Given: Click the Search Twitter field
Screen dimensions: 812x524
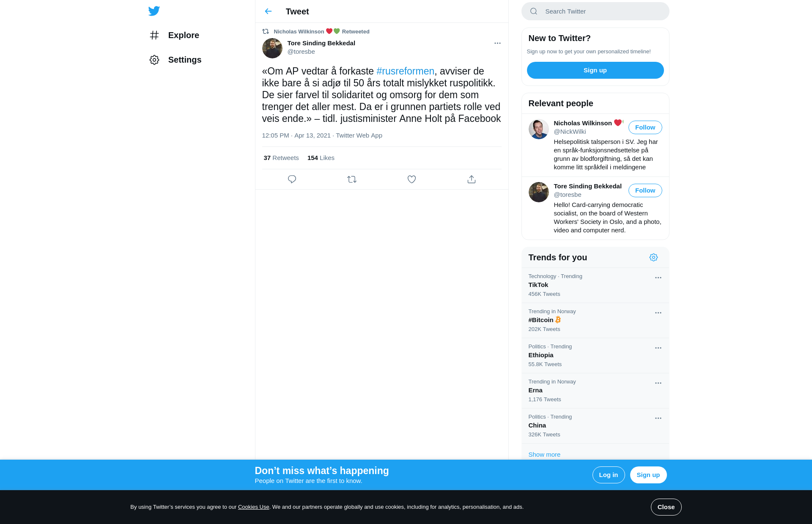Looking at the screenshot, I should (x=595, y=11).
